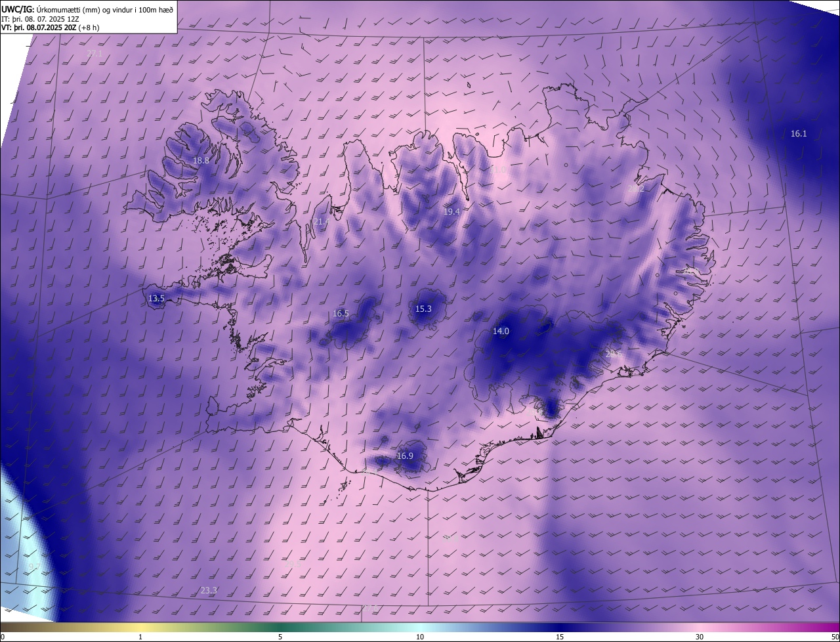
Task: Click the title 'Úrkomumætti (mm) og vindur i 100m hæð'
Action: (x=105, y=9)
